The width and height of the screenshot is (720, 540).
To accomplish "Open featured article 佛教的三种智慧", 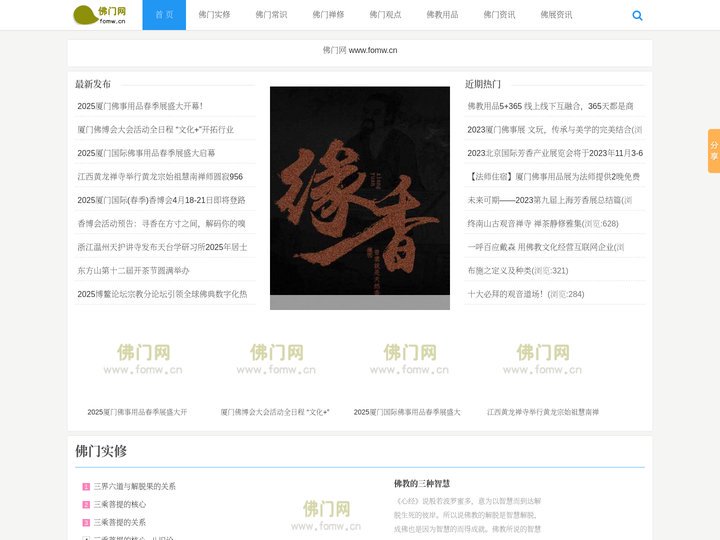I will 422,484.
